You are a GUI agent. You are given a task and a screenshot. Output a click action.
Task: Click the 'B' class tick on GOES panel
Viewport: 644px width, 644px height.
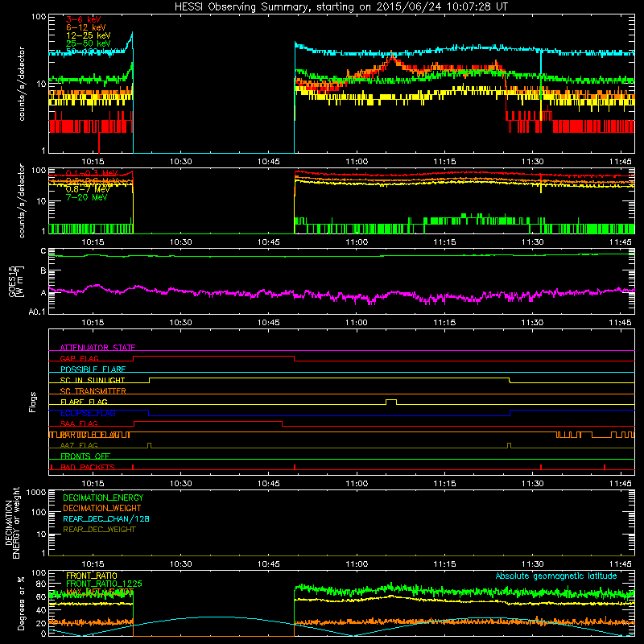[x=43, y=270]
